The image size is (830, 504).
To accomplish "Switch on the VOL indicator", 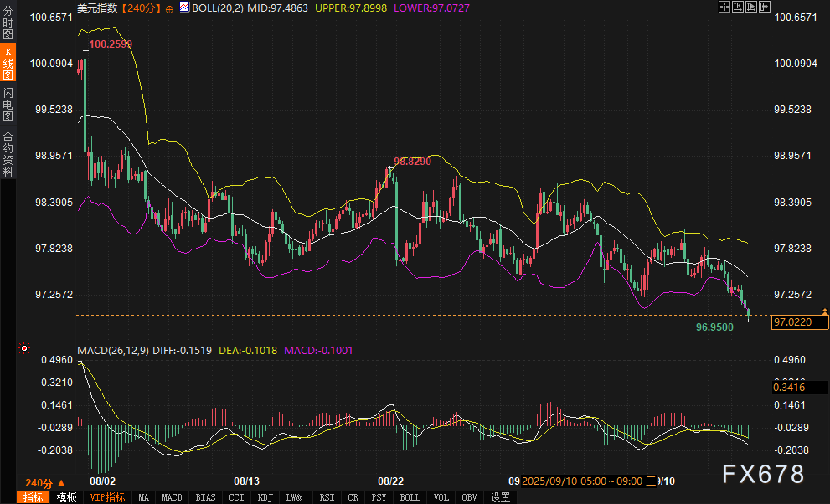I will (441, 497).
